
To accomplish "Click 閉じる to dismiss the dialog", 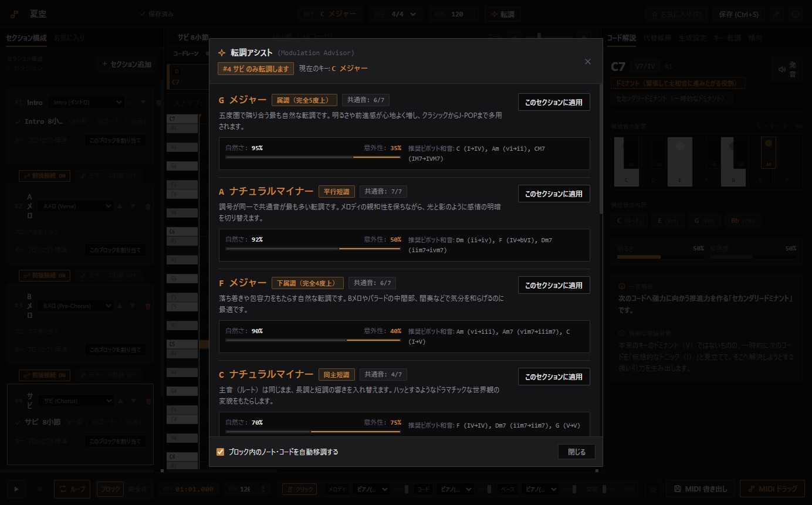I will (x=577, y=452).
